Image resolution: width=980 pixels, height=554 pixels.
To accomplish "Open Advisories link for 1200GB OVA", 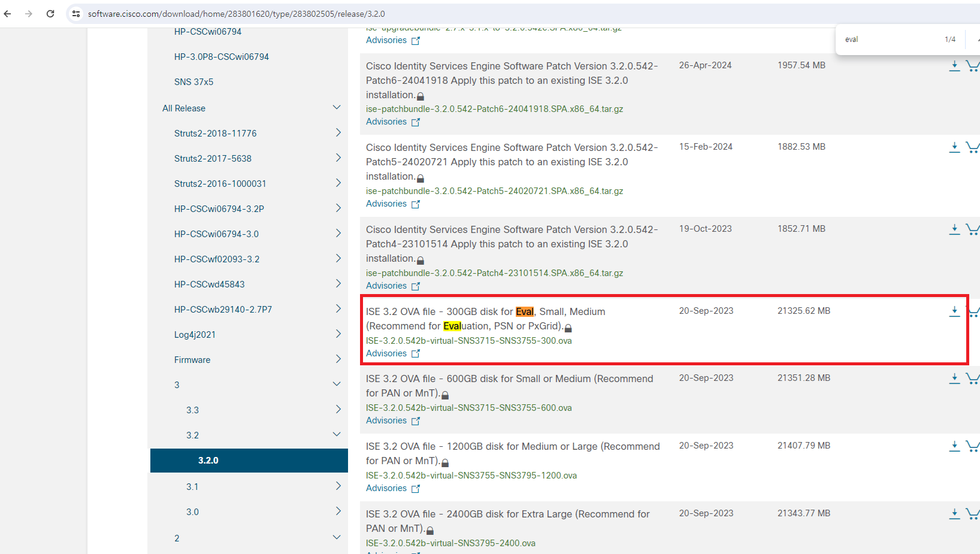I will (393, 488).
